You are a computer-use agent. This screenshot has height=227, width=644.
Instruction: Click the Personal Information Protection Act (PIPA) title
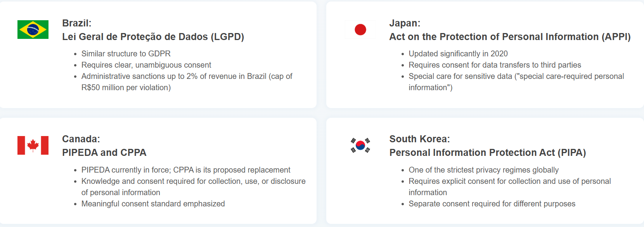pyautogui.click(x=487, y=153)
